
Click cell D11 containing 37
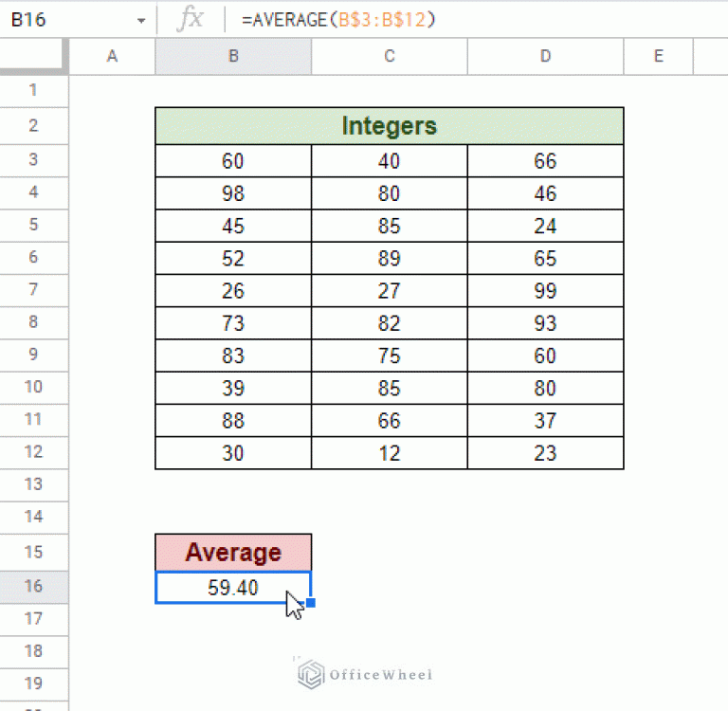(545, 420)
